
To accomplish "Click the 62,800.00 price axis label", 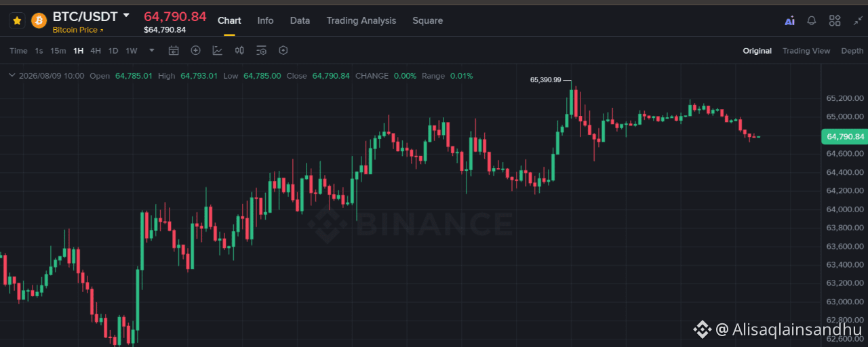I will 845,320.
